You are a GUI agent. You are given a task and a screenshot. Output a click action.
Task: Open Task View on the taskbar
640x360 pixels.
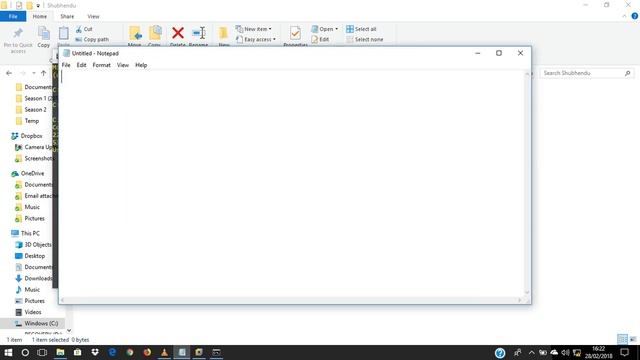pyautogui.click(x=42, y=353)
